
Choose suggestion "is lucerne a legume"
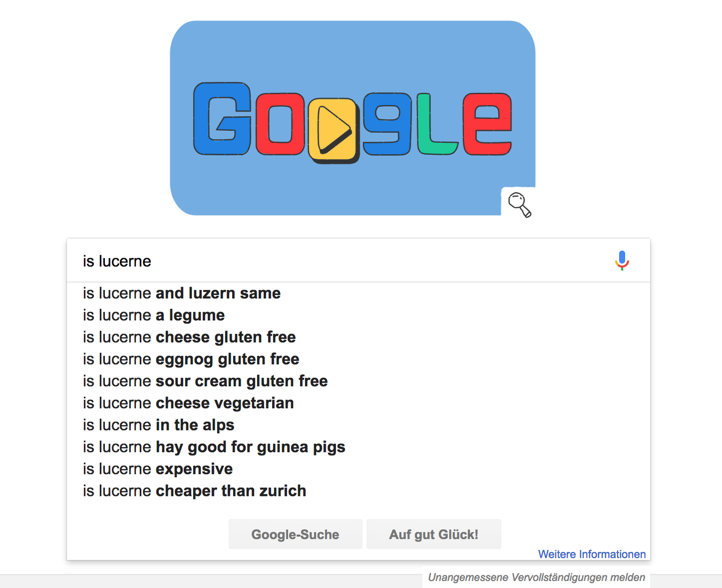point(154,315)
